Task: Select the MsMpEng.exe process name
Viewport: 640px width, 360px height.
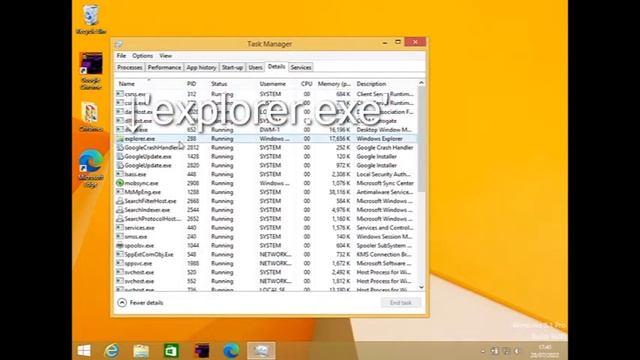Action: [x=142, y=192]
